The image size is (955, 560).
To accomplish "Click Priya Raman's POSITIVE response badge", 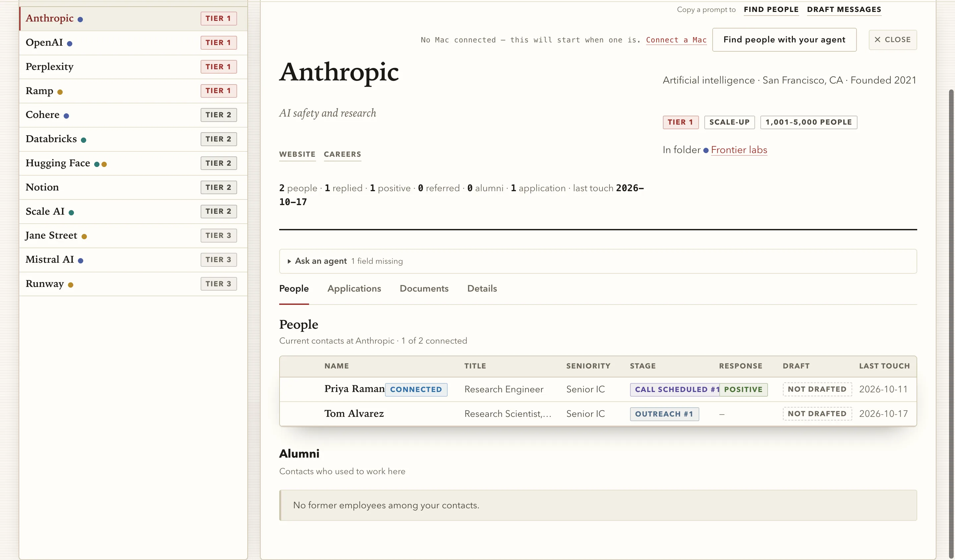I will point(743,390).
